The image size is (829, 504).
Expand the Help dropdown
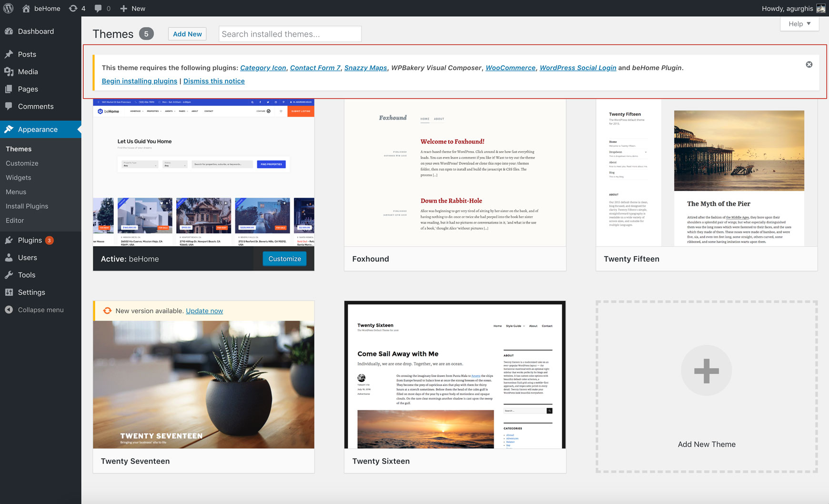point(799,24)
